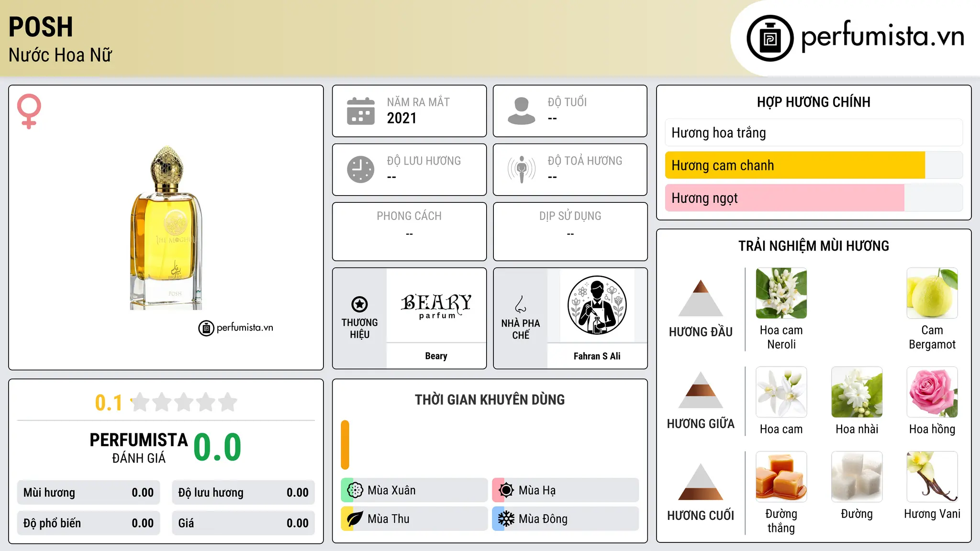Screen dimensions: 980x551
Task: Click the Trải nghiệm mùi hương heading
Action: (x=814, y=246)
